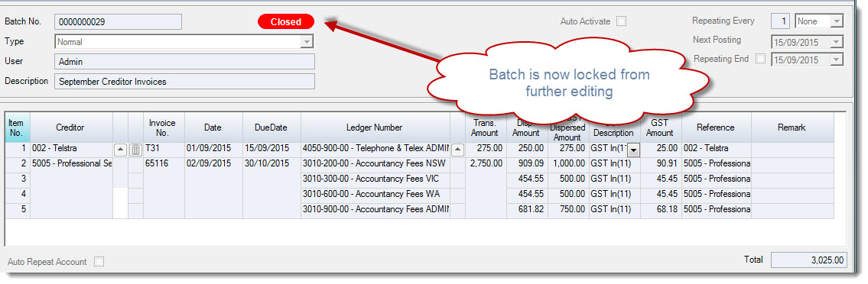Click the Description field September Creditor Invoices
Image resolution: width=868 pixels, height=284 pixels.
184,81
